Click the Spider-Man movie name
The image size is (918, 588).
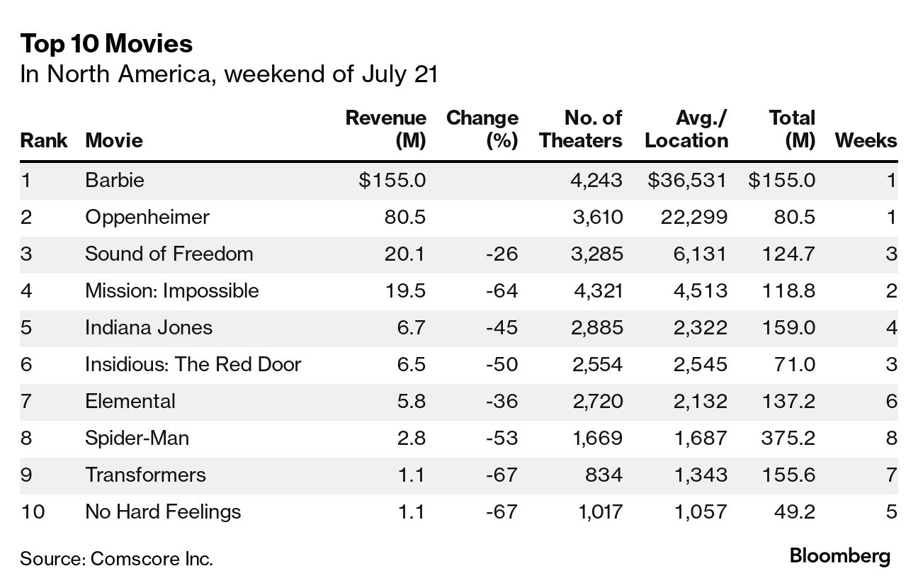click(x=137, y=438)
